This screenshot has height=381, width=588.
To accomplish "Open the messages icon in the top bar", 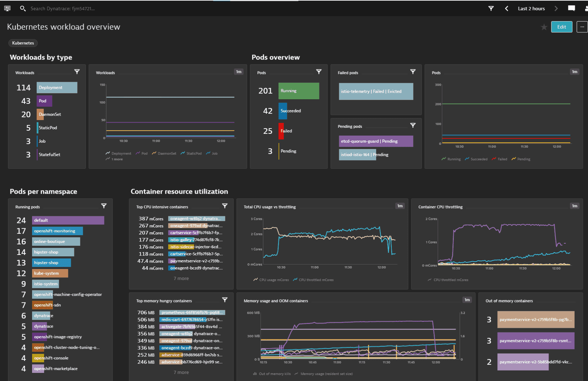I will pyautogui.click(x=571, y=8).
